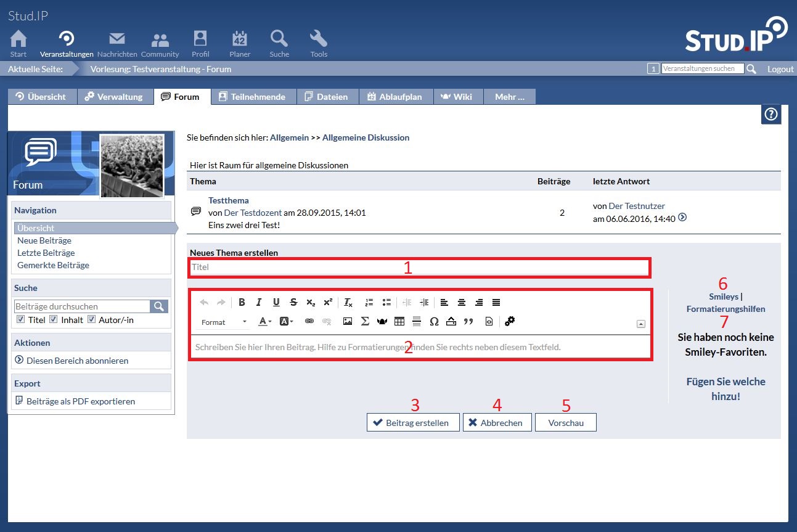Uncheck the Titel search checkbox
This screenshot has height=532, width=797.
(21, 319)
